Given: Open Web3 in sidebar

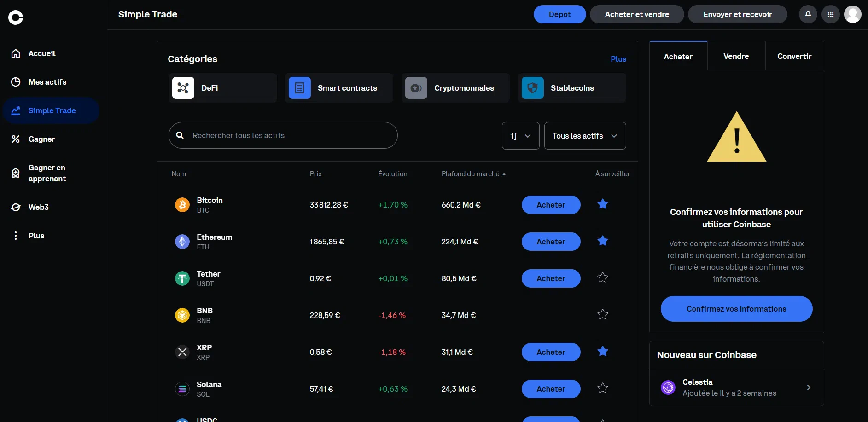Looking at the screenshot, I should (x=51, y=207).
